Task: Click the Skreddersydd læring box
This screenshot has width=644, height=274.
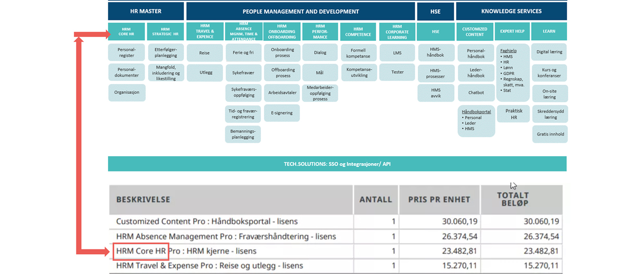Action: 550,114
